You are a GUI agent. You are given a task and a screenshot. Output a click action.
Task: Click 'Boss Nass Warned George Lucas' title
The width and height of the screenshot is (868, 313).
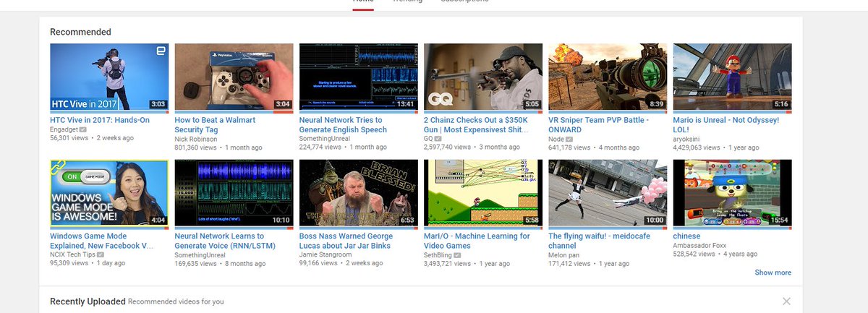point(346,241)
